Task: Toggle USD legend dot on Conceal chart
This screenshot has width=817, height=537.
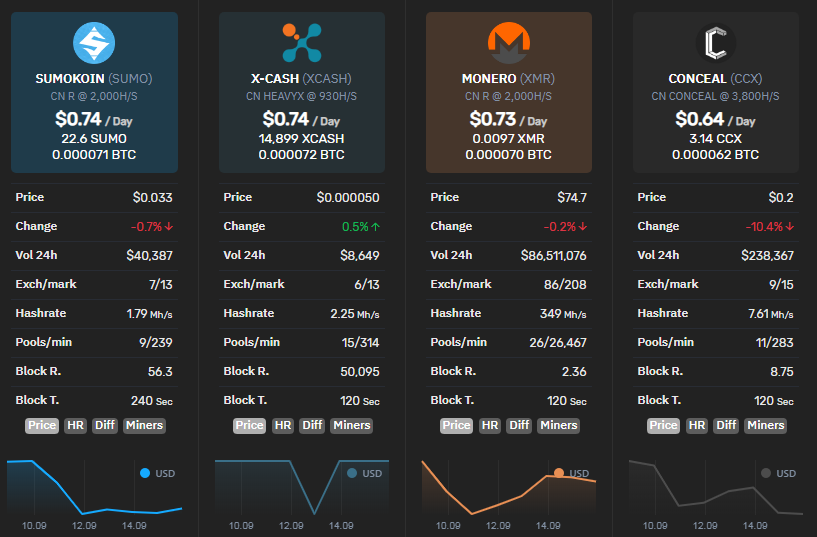Action: [x=765, y=473]
